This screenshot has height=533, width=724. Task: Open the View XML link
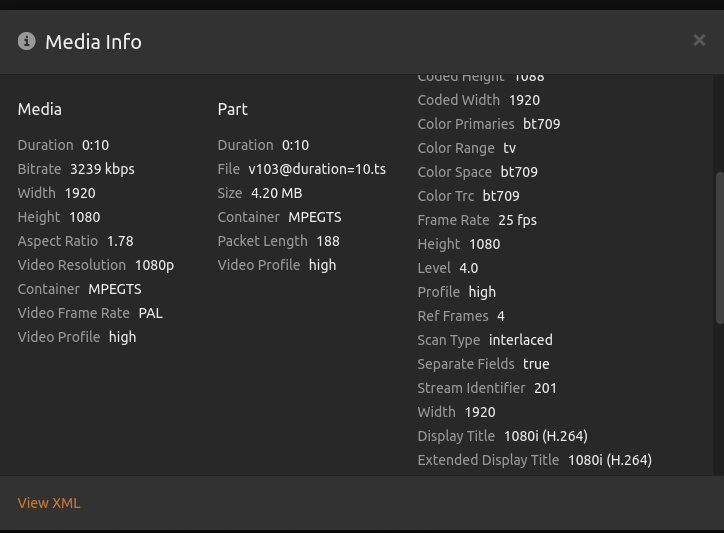49,503
